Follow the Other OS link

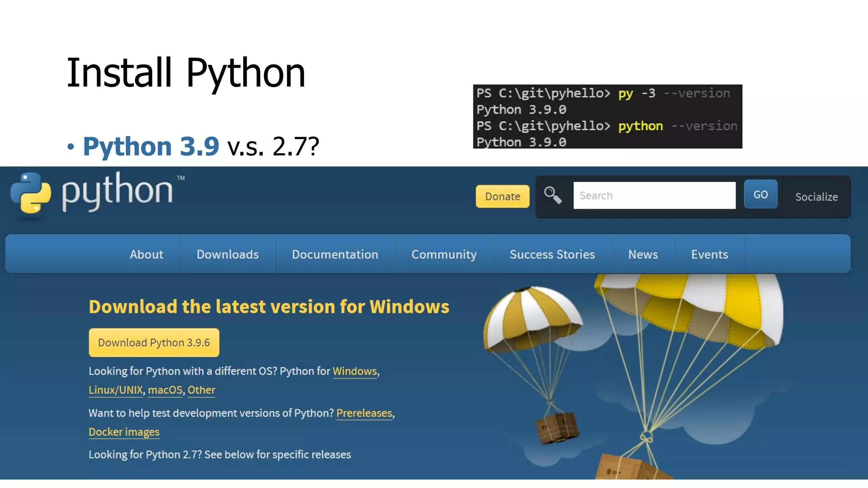[201, 390]
